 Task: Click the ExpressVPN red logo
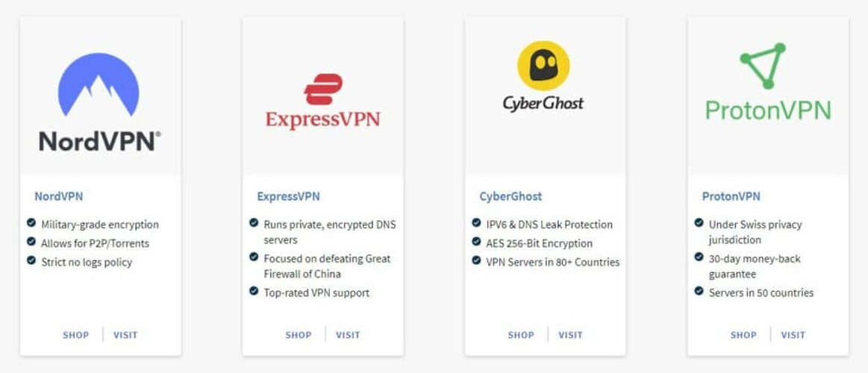322,90
